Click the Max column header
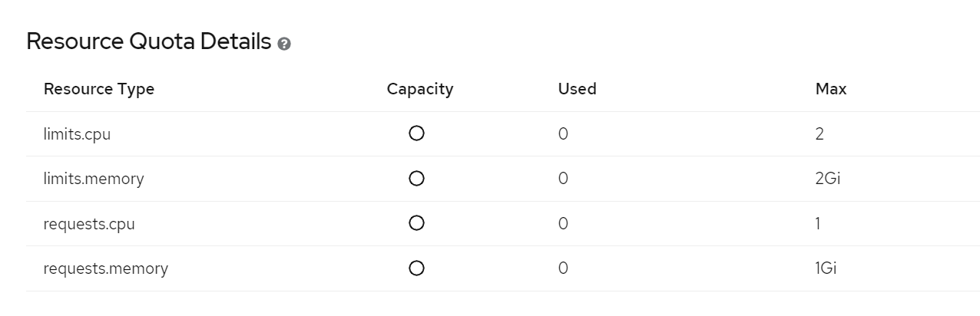 tap(831, 89)
